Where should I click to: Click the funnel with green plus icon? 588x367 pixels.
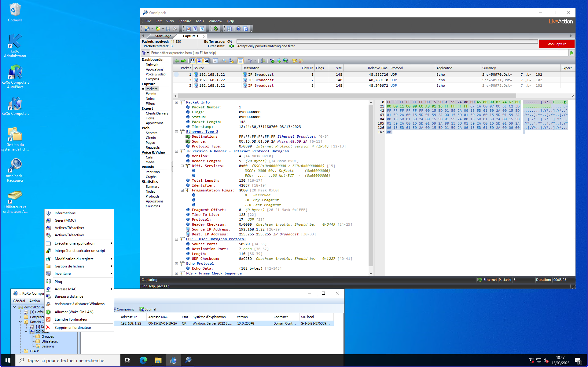(272, 61)
